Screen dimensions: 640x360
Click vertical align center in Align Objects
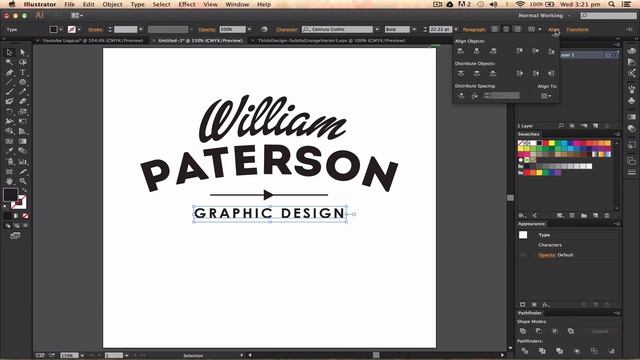[536, 51]
